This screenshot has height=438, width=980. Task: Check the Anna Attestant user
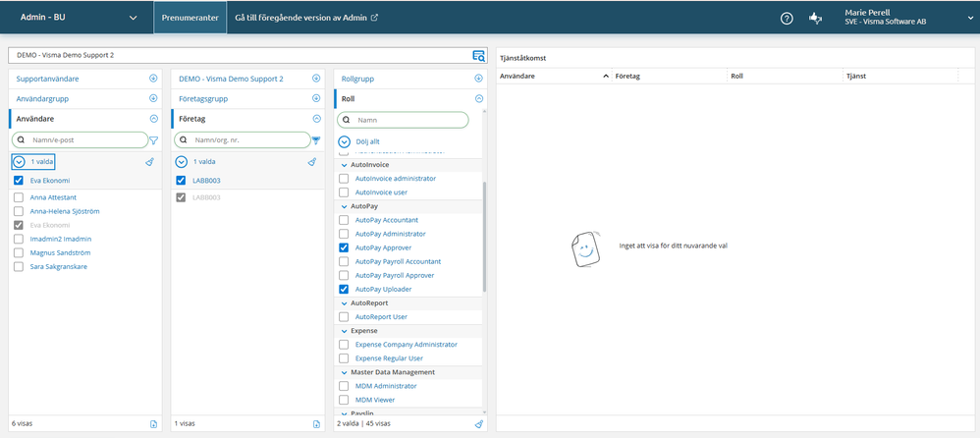point(18,197)
